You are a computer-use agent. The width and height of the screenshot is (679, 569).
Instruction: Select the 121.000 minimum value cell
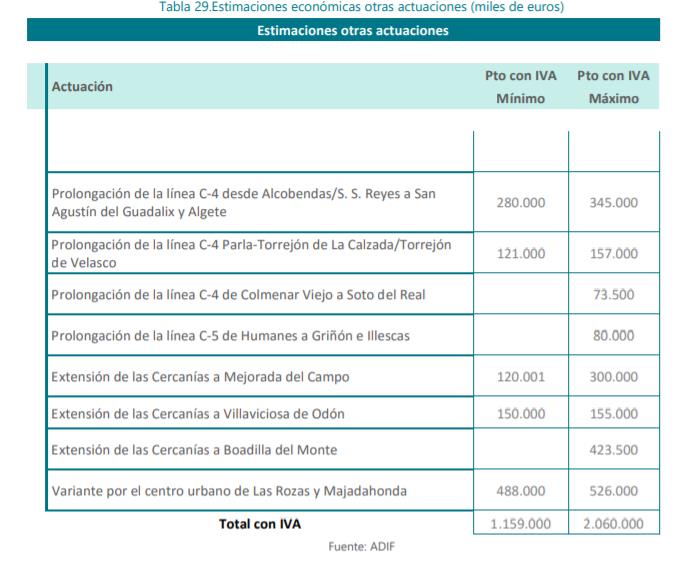click(520, 253)
